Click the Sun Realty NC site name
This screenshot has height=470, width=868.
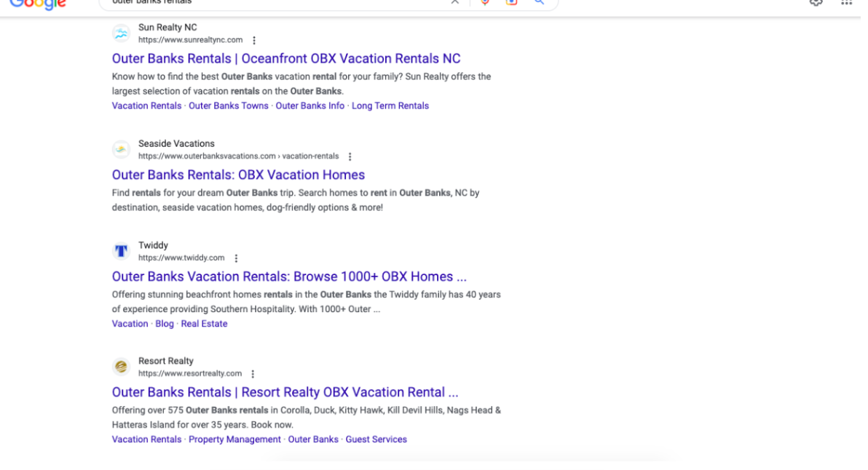pos(169,28)
